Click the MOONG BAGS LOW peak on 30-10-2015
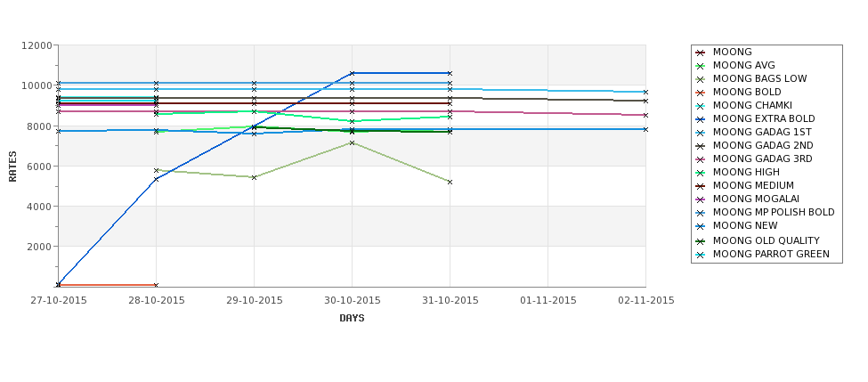 (x=352, y=142)
